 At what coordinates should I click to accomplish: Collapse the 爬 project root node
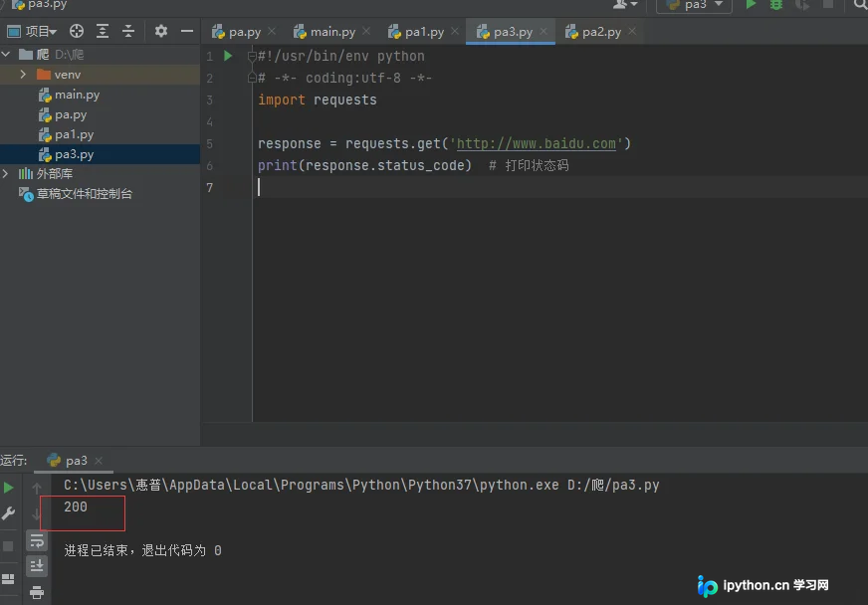[x=6, y=55]
